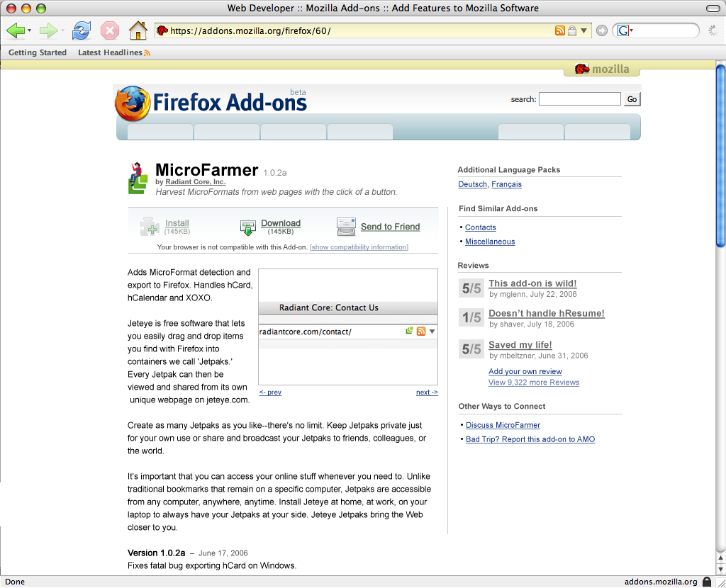The width and height of the screenshot is (726, 588).
Task: Click the Go arrow next to the address bar
Action: pyautogui.click(x=601, y=31)
